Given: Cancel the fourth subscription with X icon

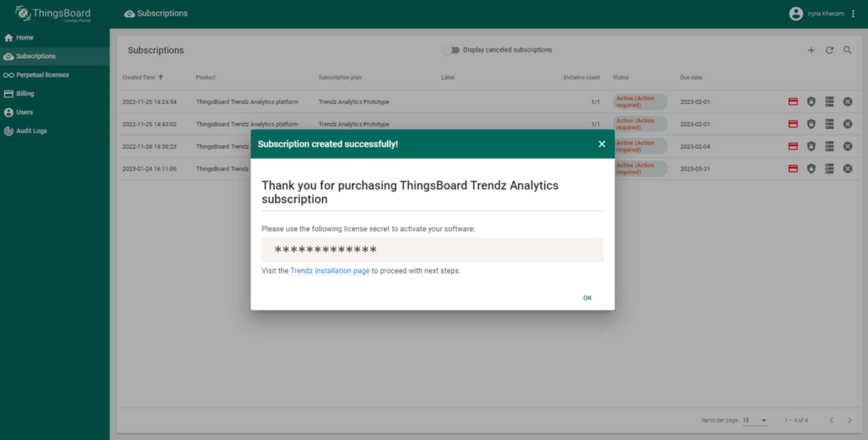Looking at the screenshot, I should click(847, 169).
